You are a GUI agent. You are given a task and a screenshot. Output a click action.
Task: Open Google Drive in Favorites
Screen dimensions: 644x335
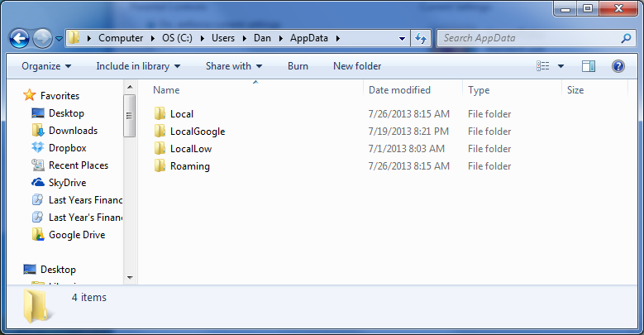(x=75, y=235)
